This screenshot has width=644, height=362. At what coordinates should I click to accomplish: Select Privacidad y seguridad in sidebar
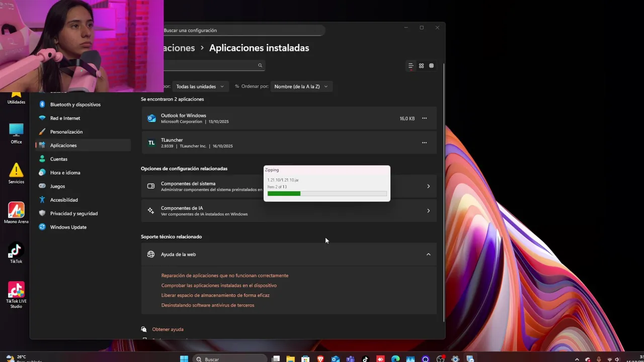[x=83, y=213]
